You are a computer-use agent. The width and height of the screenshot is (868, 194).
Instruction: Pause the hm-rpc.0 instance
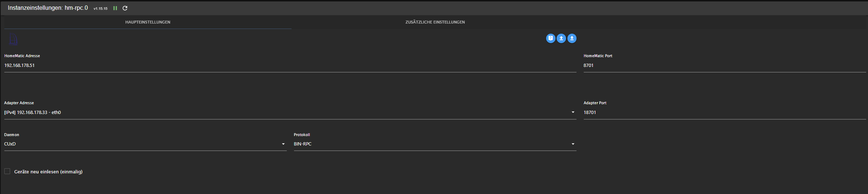click(115, 8)
